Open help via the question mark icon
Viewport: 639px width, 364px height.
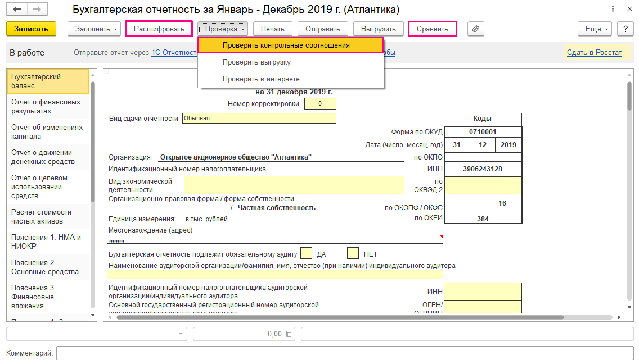pos(625,29)
